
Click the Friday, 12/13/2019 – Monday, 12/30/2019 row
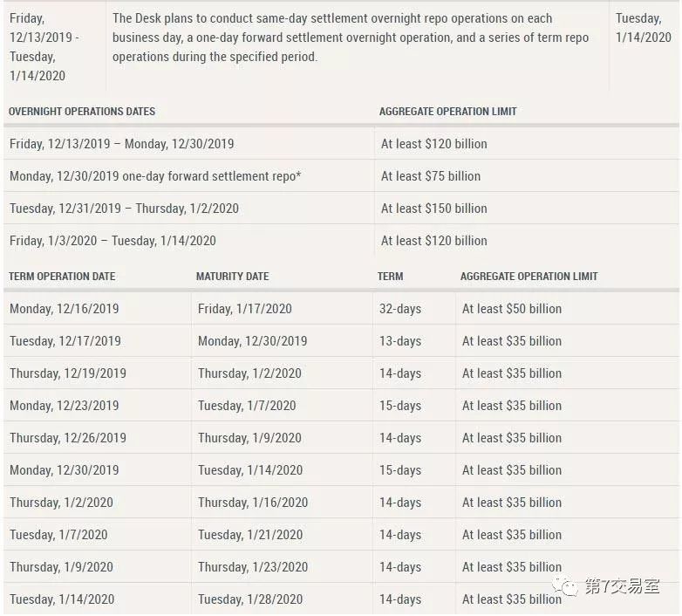click(122, 144)
